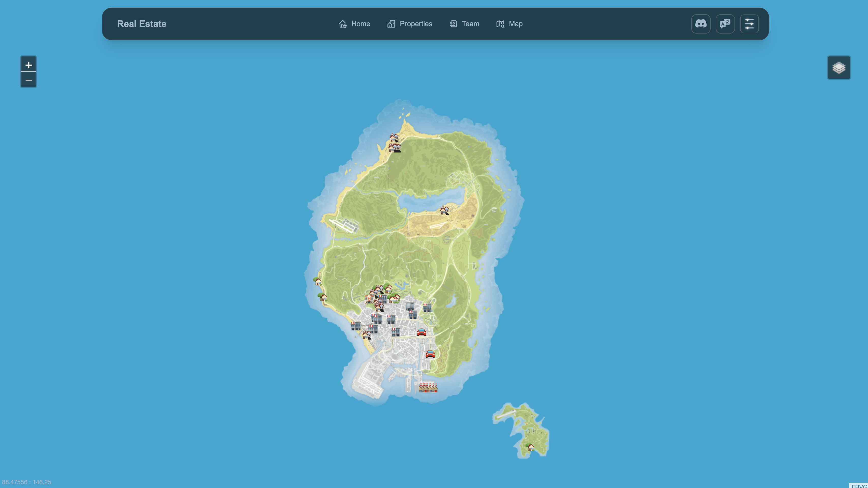
Task: Select the beachfront office building marker
Action: tap(355, 326)
